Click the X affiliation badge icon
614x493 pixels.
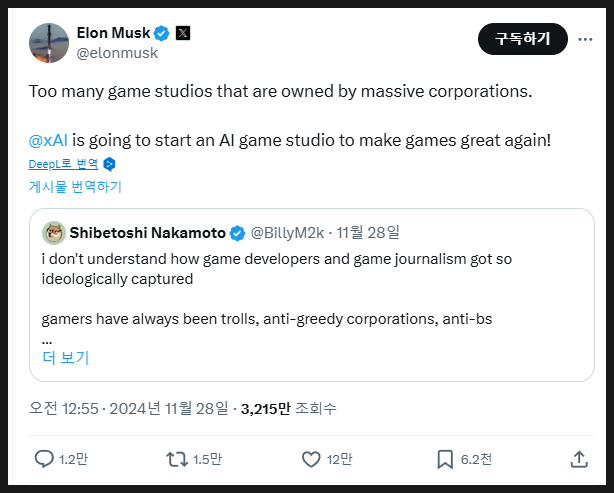[183, 32]
